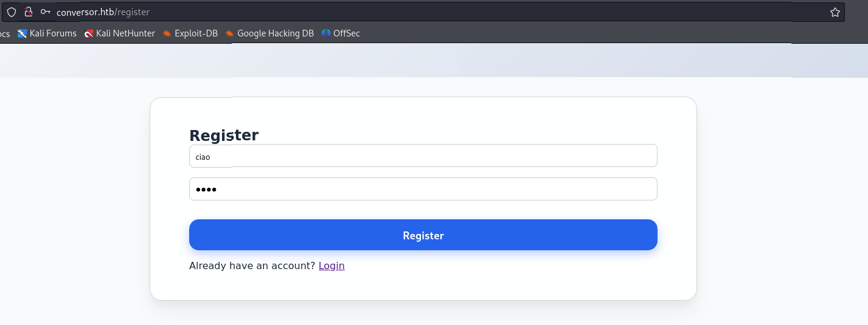Click the Google Hacking DB bookmark favicon
The width and height of the screenshot is (868, 325).
click(x=229, y=33)
